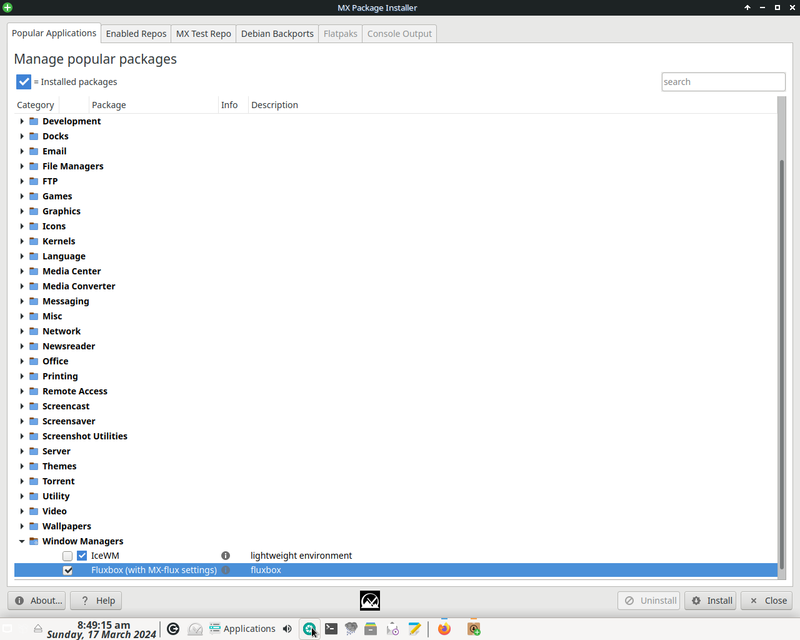The width and height of the screenshot is (800, 640).
Task: Open the MX Test Repo tab
Action: (x=204, y=34)
